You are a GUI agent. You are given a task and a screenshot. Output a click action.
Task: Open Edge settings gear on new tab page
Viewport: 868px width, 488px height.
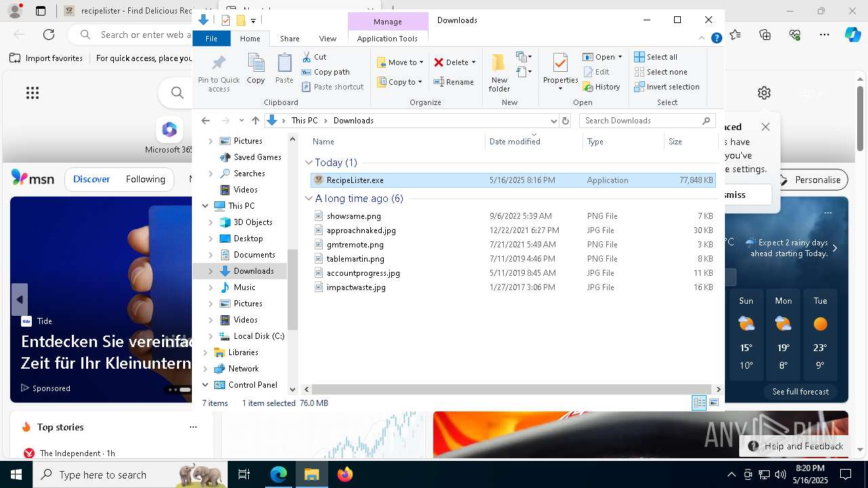[764, 93]
